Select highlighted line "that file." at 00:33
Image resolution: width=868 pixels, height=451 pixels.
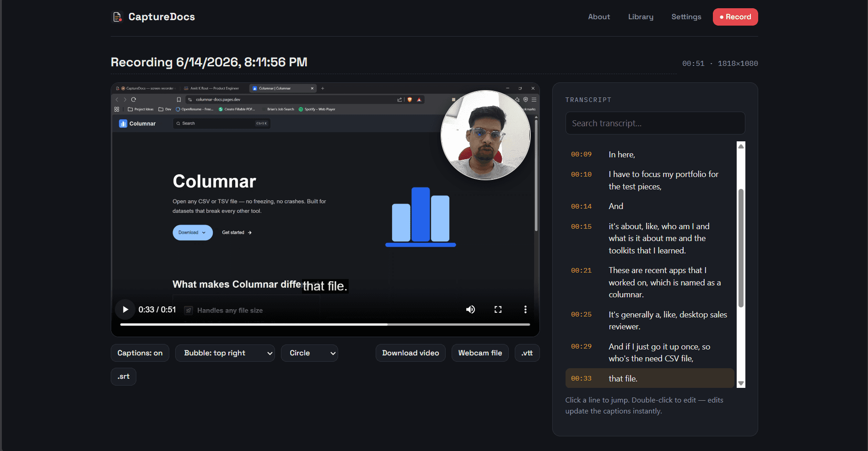(x=650, y=378)
